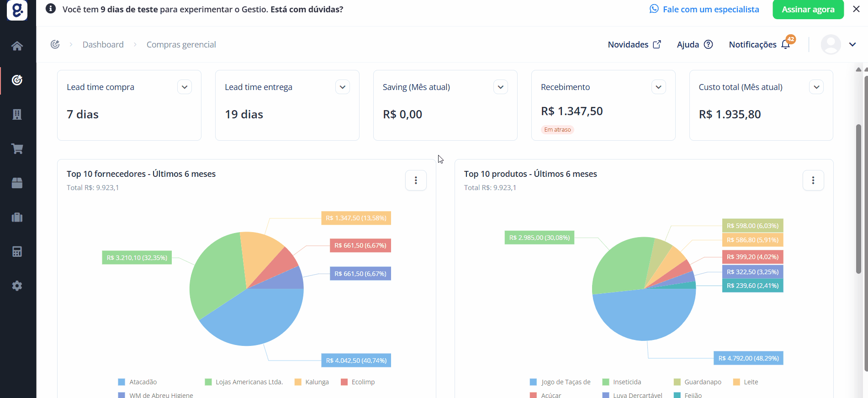Viewport: 868px width, 398px height.
Task: Click the Kalunga legend color swatch
Action: pos(298,382)
